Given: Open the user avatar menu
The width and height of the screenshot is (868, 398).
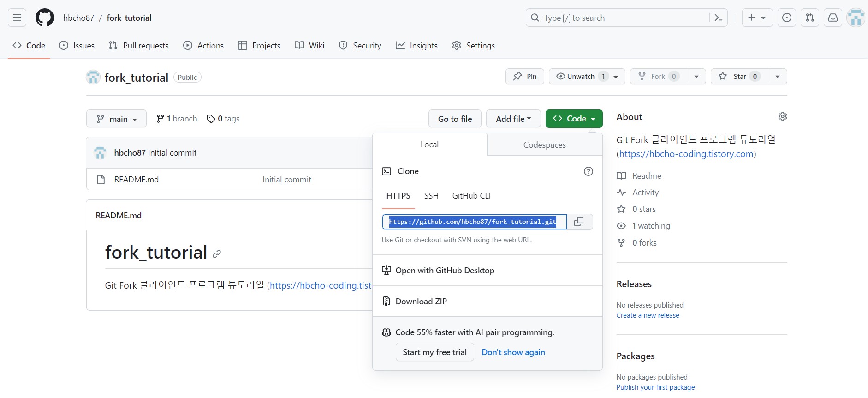Looking at the screenshot, I should click(x=856, y=18).
